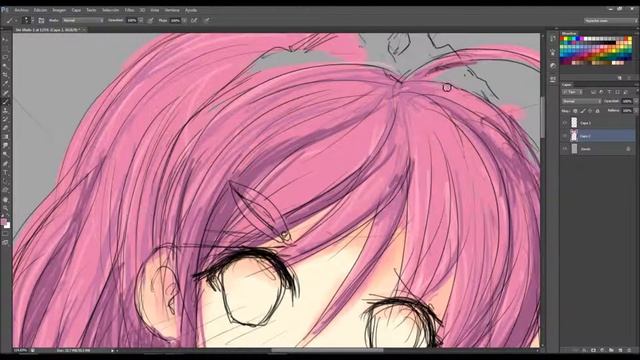Toggle lock image pixels brush icon
This screenshot has height=360, width=640.
(x=583, y=111)
